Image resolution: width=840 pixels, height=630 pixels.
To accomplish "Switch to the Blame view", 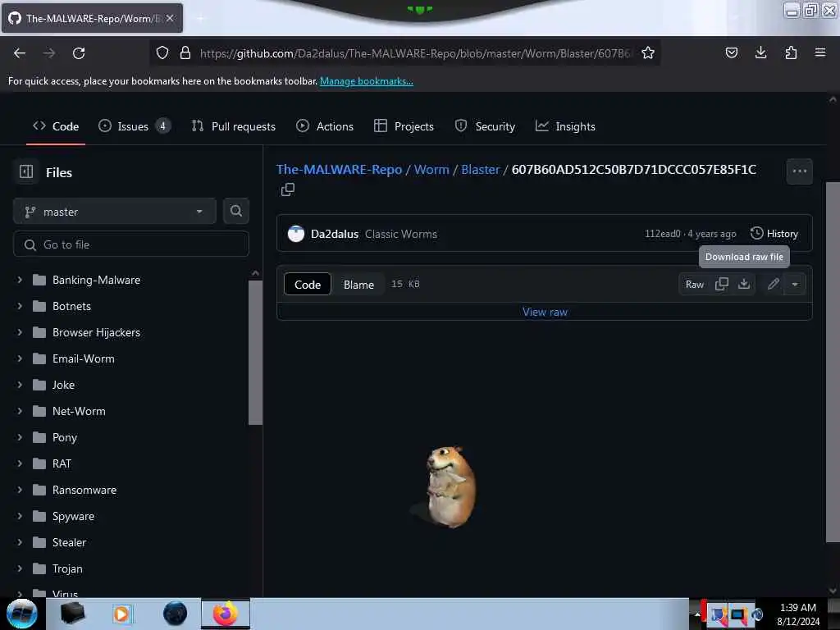I will 358,285.
